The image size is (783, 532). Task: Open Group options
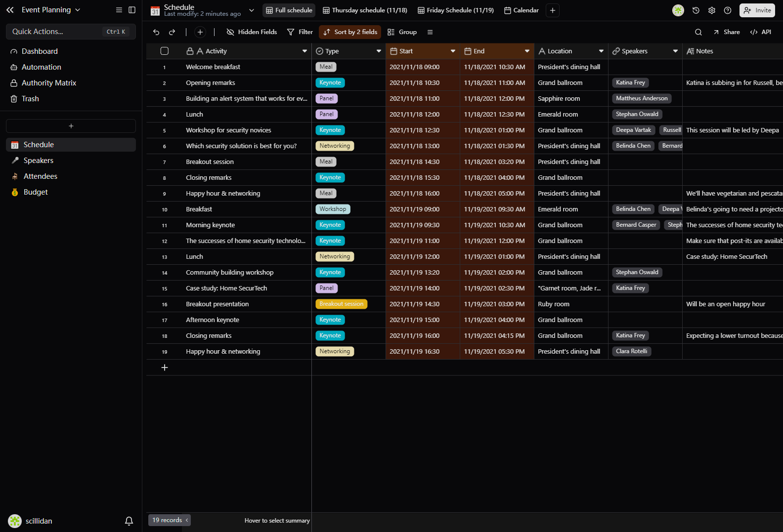(x=402, y=32)
